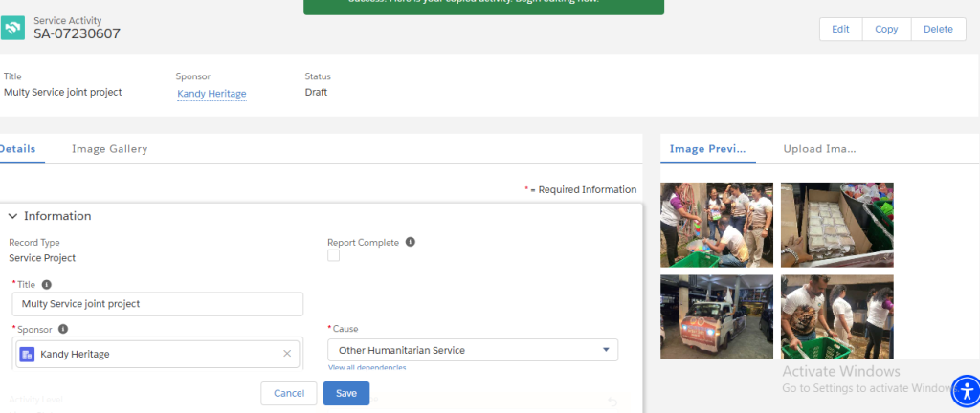This screenshot has width=980, height=413.
Task: Collapse the Information section
Action: [12, 216]
